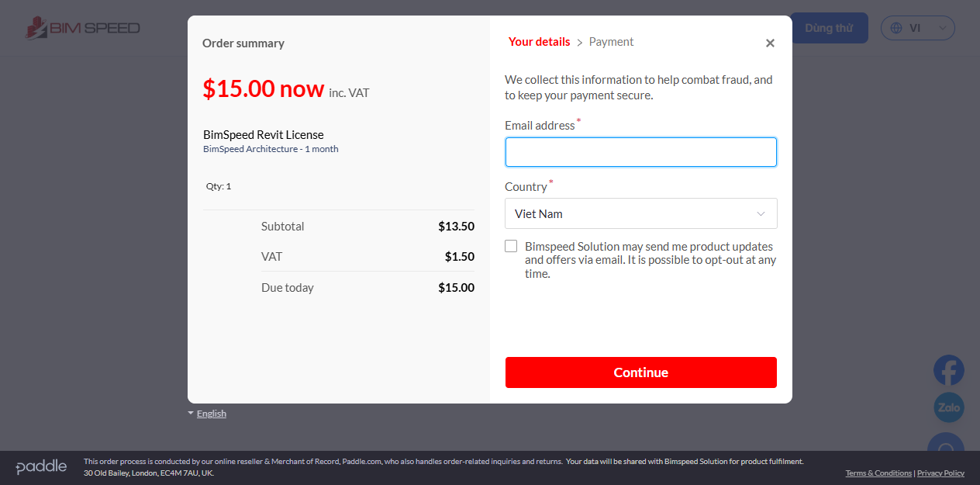
Task: Open the Zalo chat icon
Action: 949,407
